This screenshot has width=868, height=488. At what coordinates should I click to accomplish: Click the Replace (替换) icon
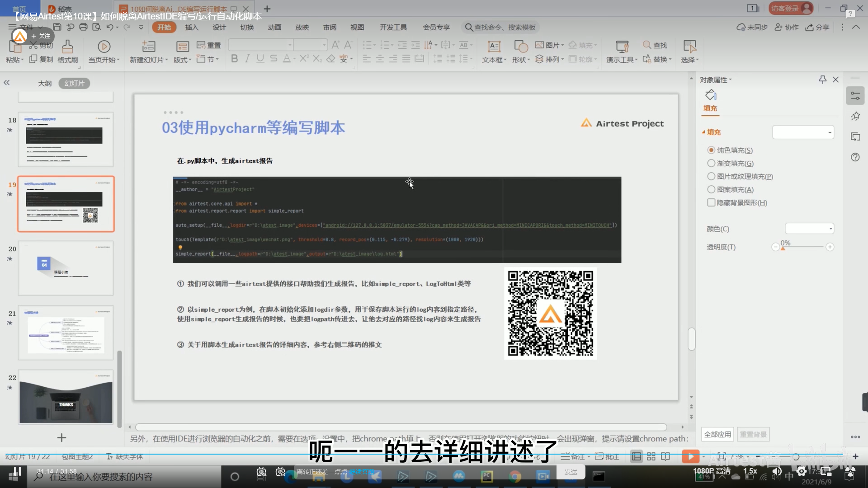(656, 59)
